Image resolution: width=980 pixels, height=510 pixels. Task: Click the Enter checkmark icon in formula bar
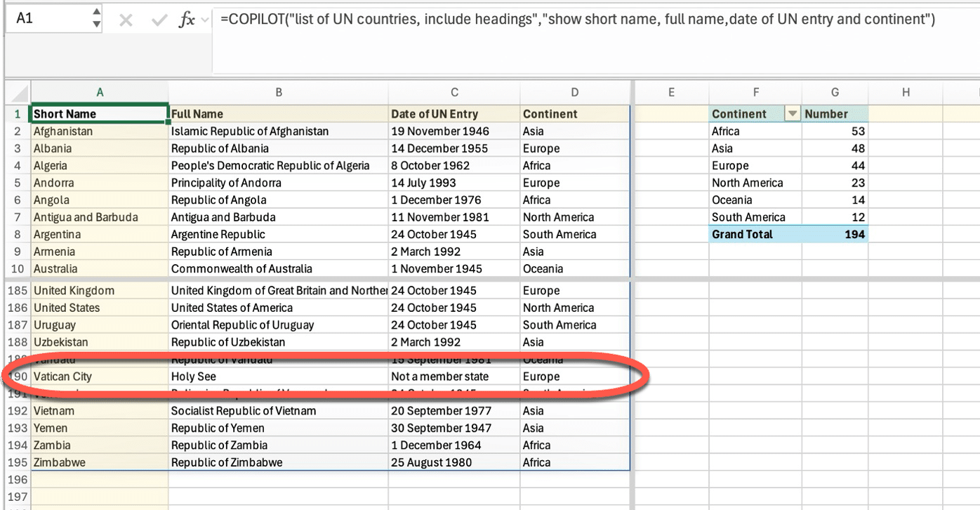click(x=159, y=20)
